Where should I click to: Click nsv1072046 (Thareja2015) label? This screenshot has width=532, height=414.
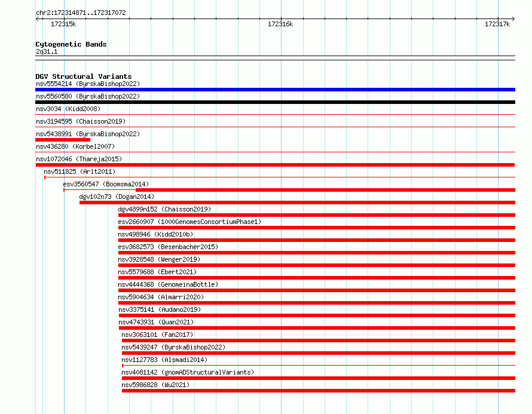pyautogui.click(x=79, y=159)
